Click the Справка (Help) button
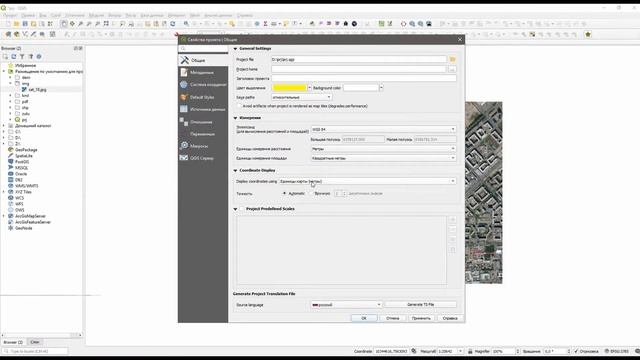The width and height of the screenshot is (640, 360). (450, 318)
